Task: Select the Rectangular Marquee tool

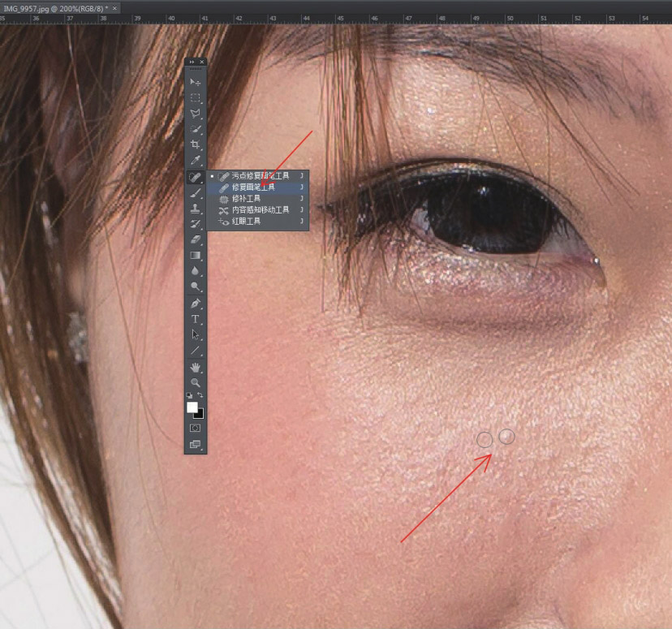Action: point(196,97)
